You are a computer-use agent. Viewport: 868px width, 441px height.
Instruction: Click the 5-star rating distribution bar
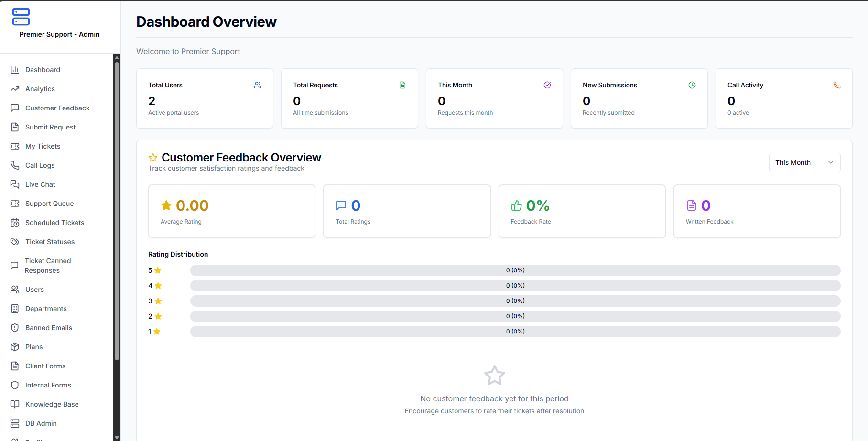point(515,270)
